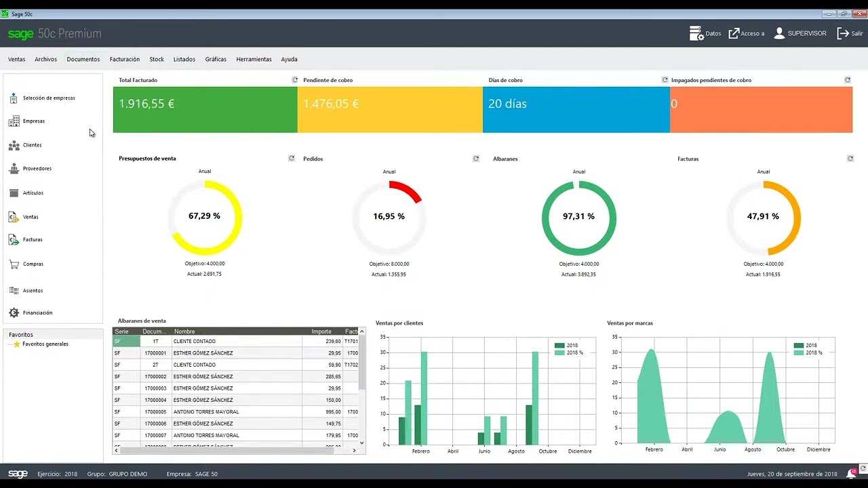The image size is (868, 488).
Task: Click the Financiación gear icon
Action: tap(14, 313)
